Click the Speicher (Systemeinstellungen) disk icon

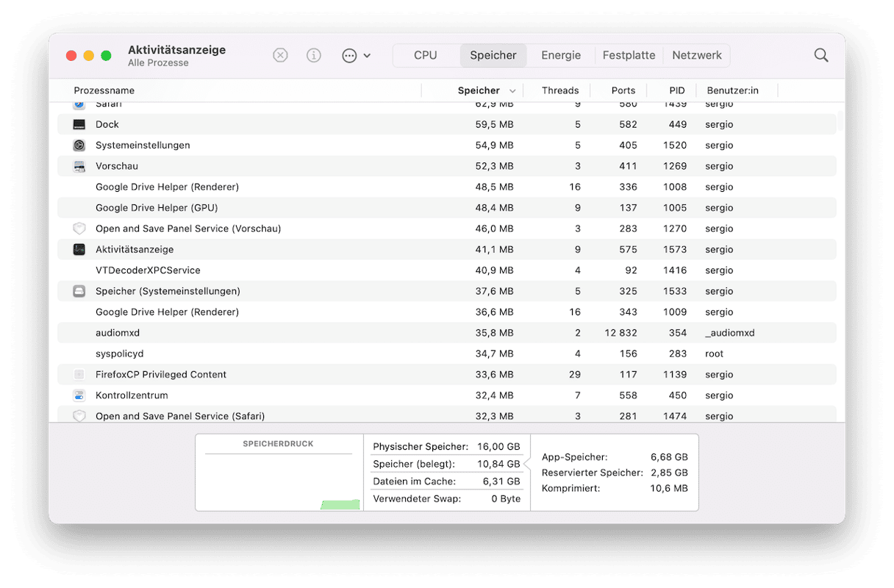79,291
